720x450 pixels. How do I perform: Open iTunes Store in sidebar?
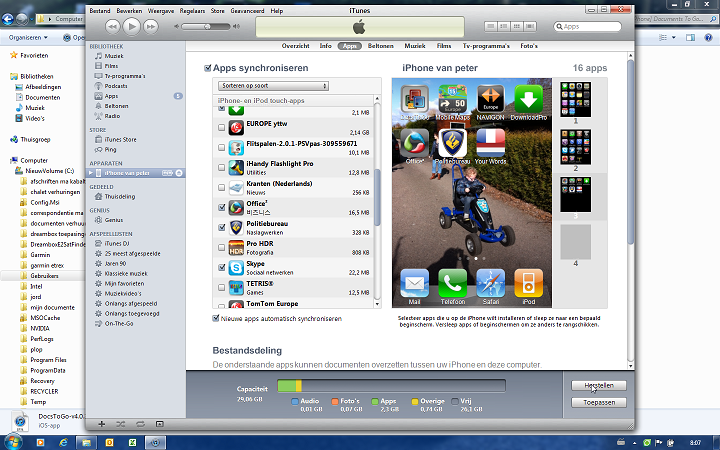(120, 140)
